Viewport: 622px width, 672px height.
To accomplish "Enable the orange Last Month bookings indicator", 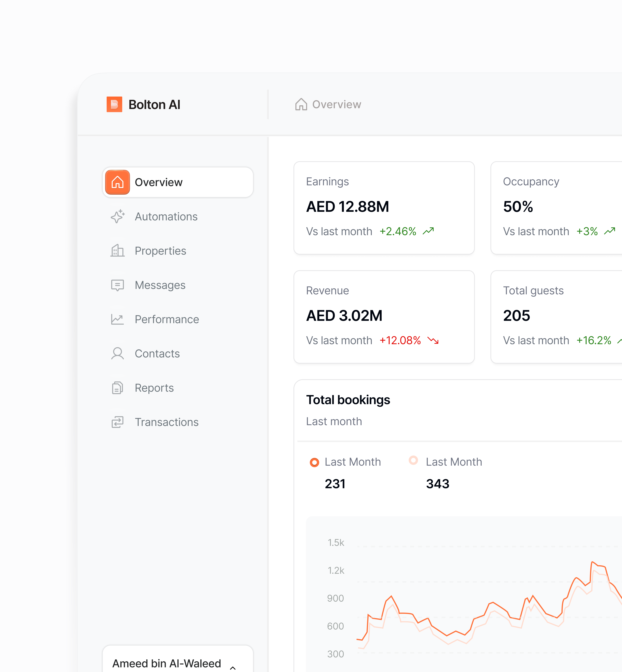I will (x=315, y=462).
